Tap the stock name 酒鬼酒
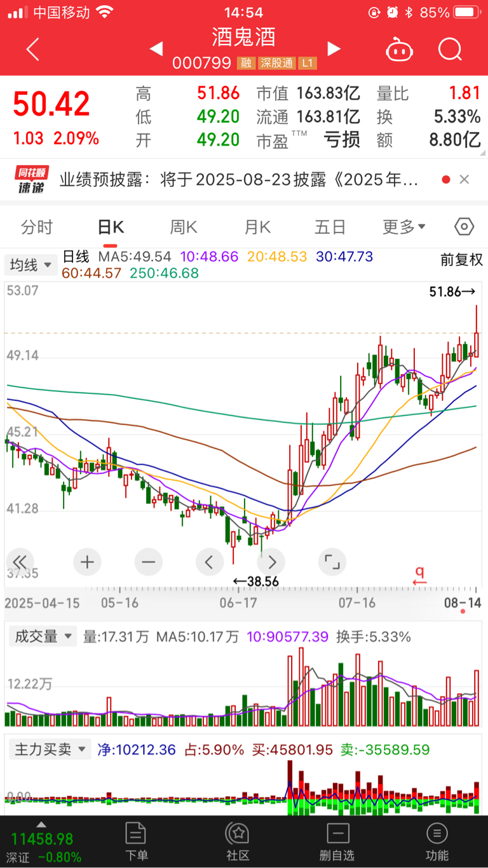The width and height of the screenshot is (488, 868). point(244,37)
